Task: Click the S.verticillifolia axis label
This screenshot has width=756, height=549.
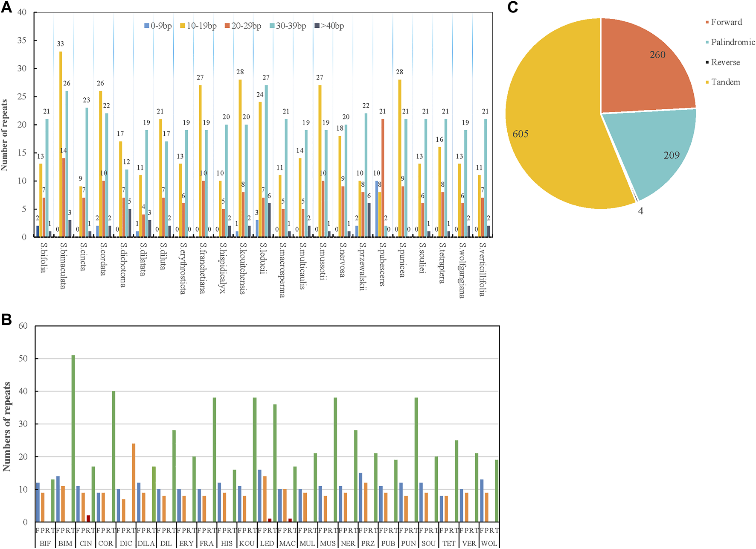Action: tap(482, 269)
